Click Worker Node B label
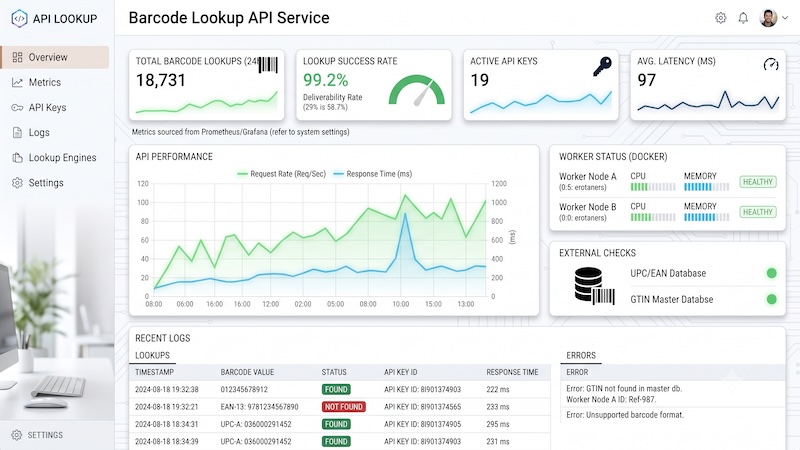 (x=588, y=207)
